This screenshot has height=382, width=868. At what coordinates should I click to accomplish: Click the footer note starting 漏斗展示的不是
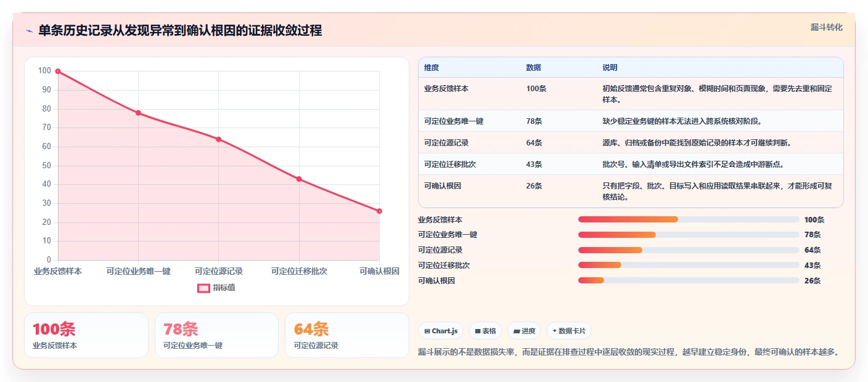coord(628,352)
